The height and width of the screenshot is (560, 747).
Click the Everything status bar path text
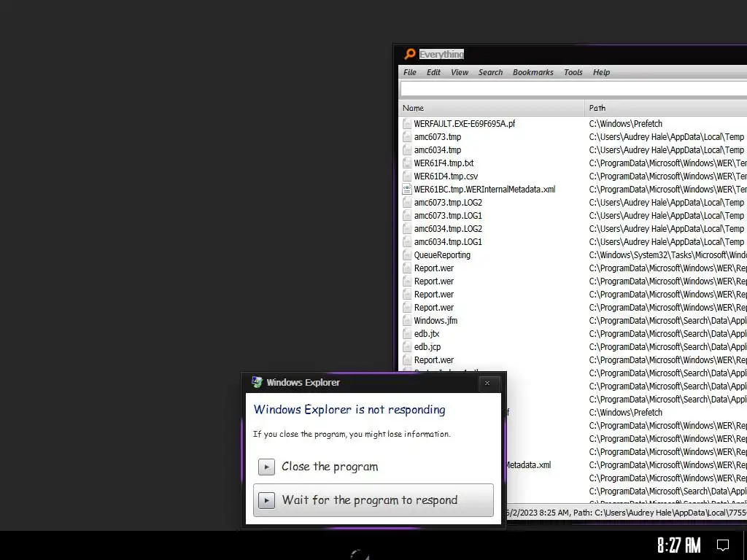pos(626,513)
